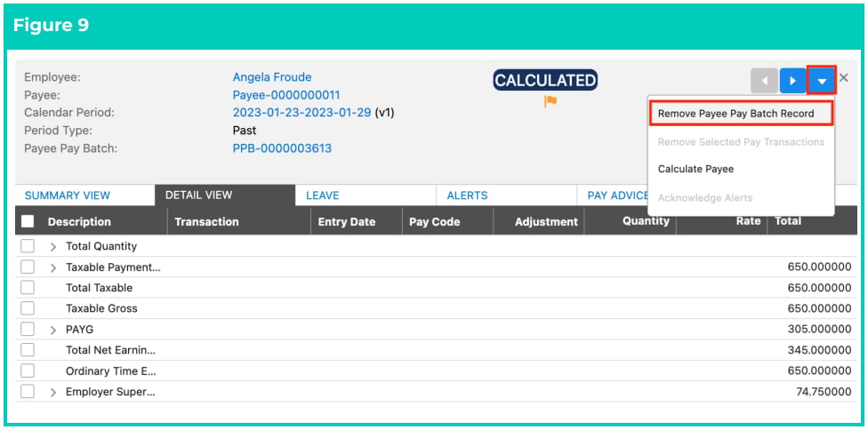Click the Period Type value Past

(244, 131)
